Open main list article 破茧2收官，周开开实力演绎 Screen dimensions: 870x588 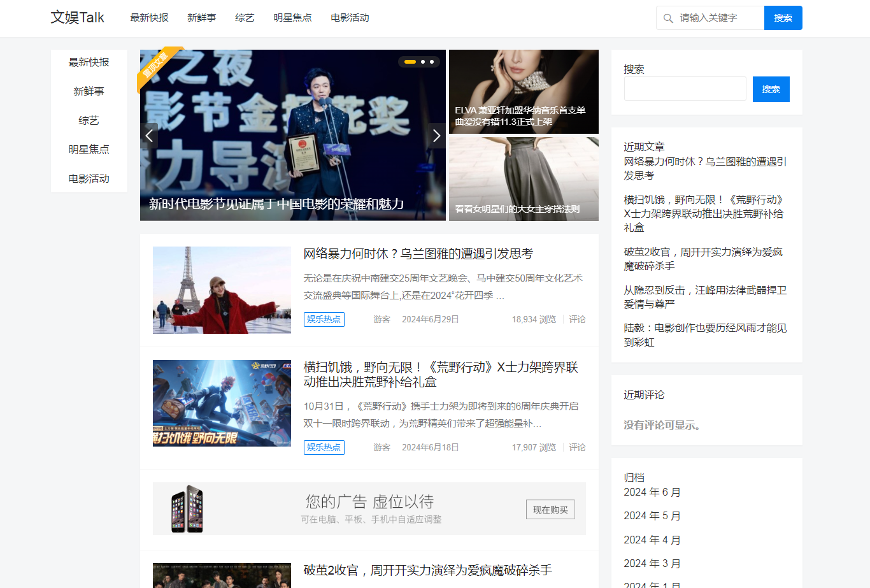click(427, 570)
